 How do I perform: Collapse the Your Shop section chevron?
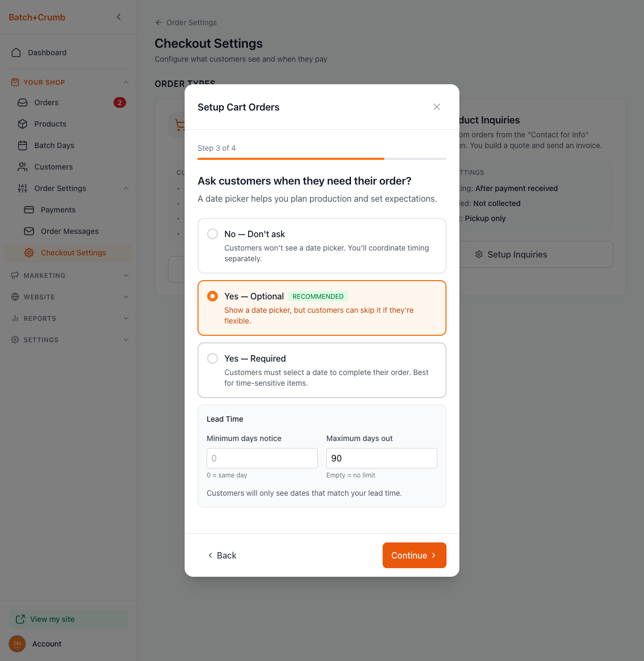coord(126,82)
